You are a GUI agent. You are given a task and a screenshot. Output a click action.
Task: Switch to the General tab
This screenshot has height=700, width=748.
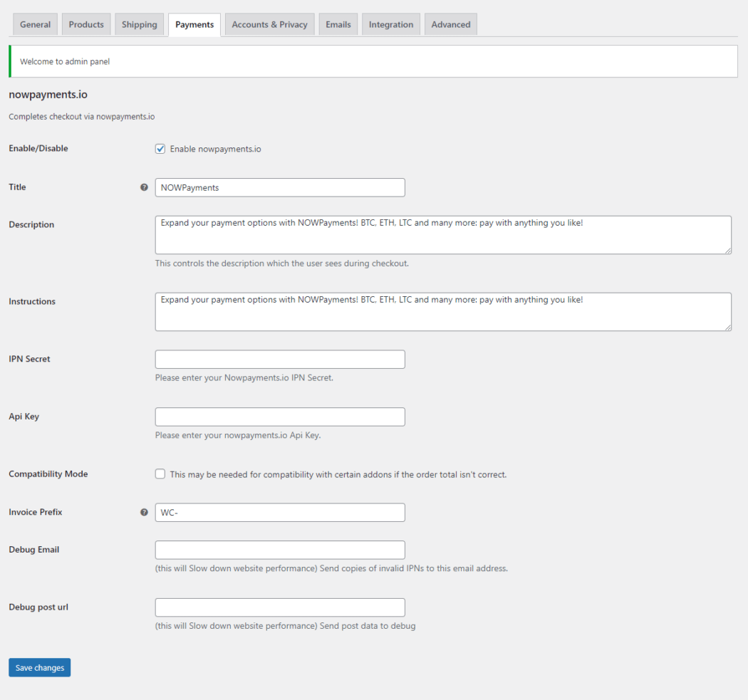(35, 24)
